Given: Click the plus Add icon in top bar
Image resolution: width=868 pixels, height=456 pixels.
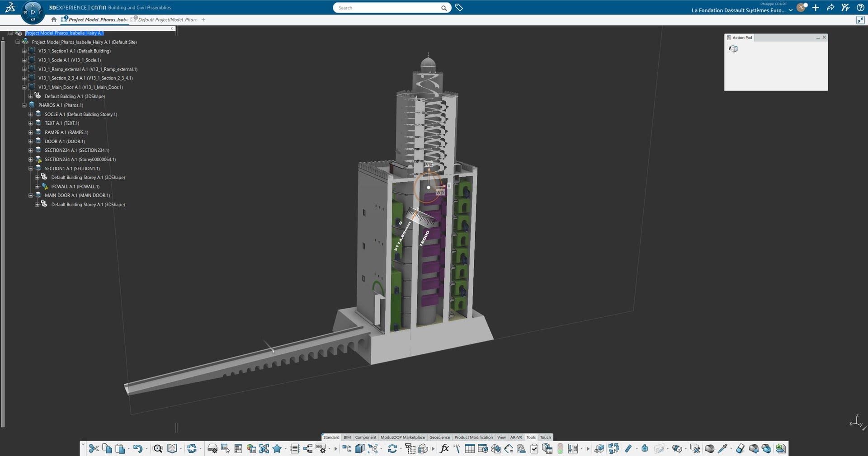Looking at the screenshot, I should (816, 8).
